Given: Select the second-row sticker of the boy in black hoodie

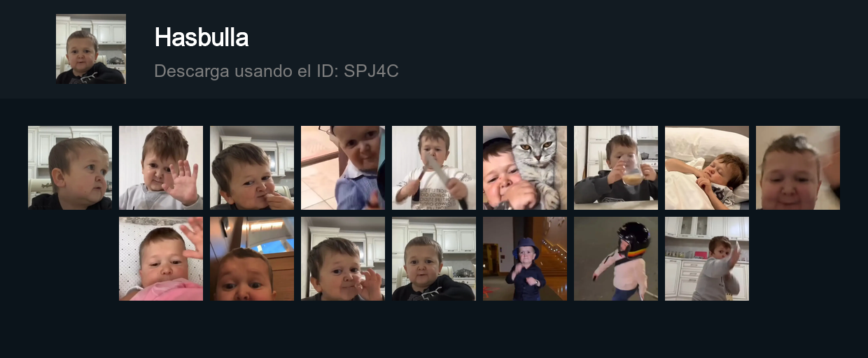Looking at the screenshot, I should pos(434,259).
